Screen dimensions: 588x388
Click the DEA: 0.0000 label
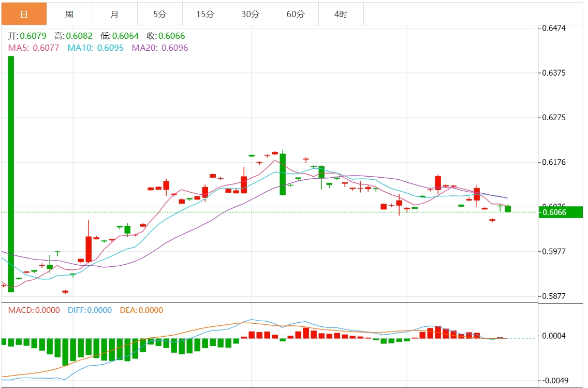pyautogui.click(x=141, y=310)
